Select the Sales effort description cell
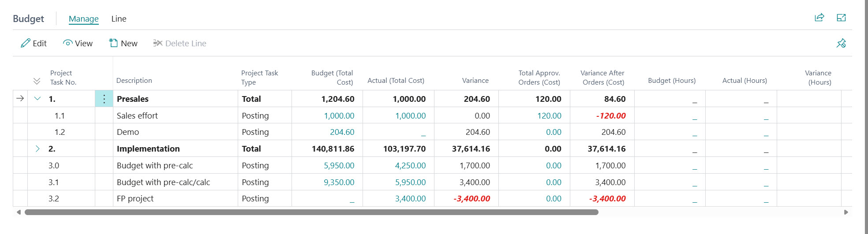 (176, 115)
